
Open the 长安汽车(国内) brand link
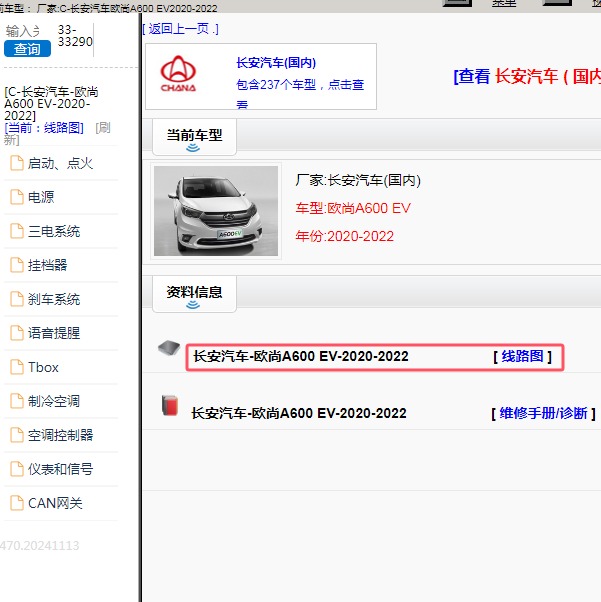pyautogui.click(x=276, y=62)
